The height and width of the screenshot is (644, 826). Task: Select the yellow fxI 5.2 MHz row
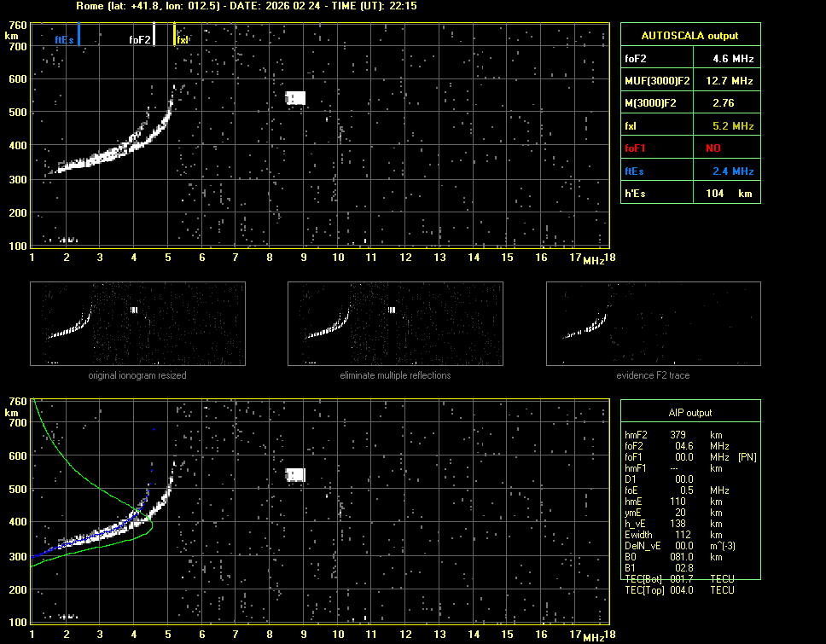coord(689,126)
